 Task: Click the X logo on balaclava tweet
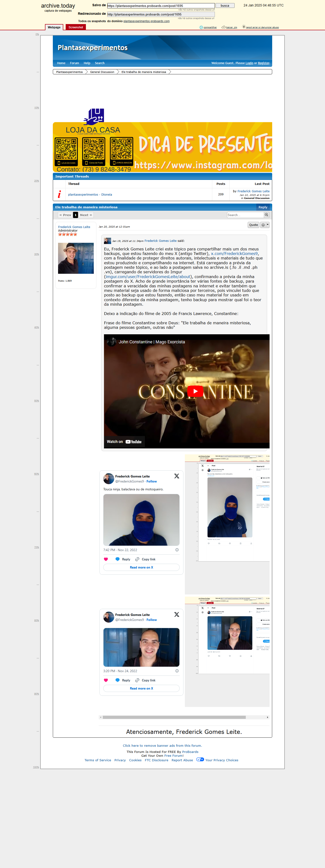177,476
